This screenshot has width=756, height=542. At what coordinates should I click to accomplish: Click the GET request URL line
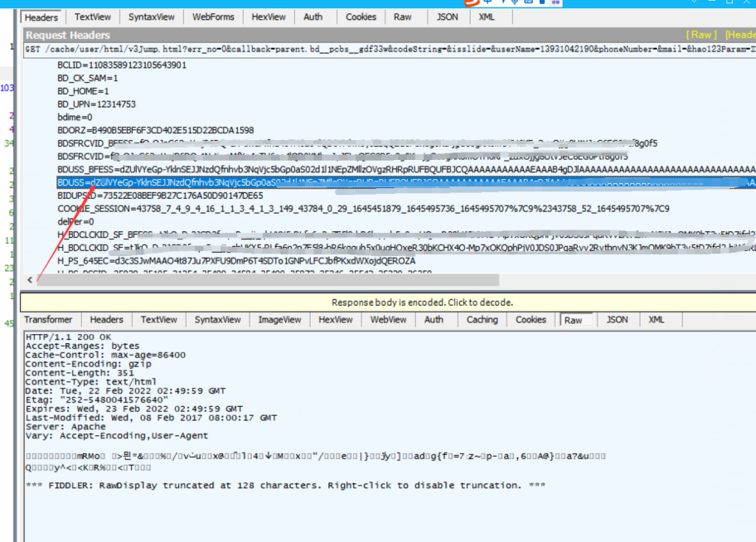pos(390,49)
